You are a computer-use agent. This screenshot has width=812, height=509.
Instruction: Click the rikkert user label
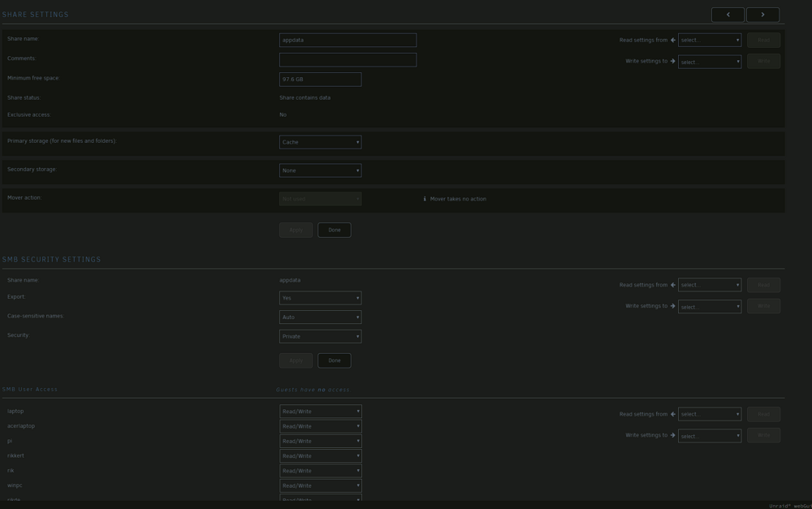15,455
